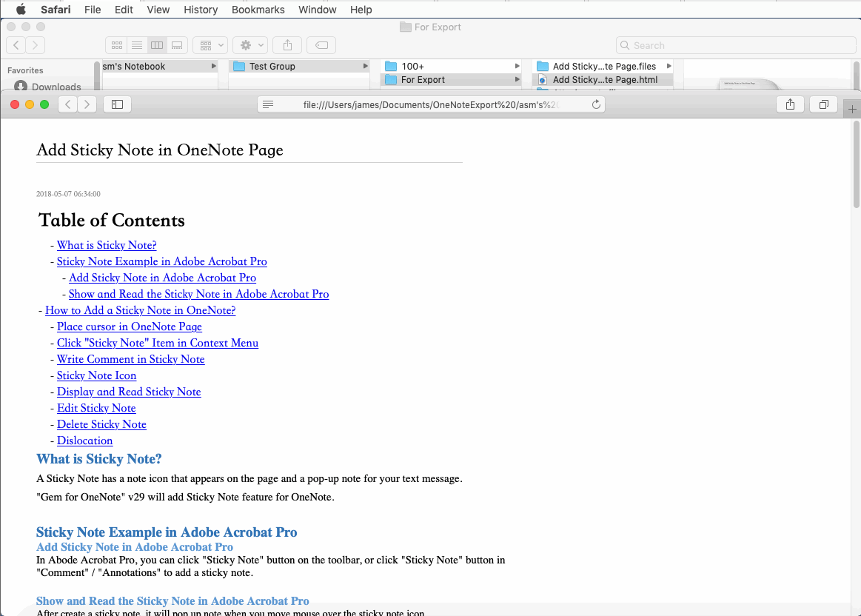This screenshot has height=616, width=861.
Task: Open the History menu
Action: tap(201, 10)
